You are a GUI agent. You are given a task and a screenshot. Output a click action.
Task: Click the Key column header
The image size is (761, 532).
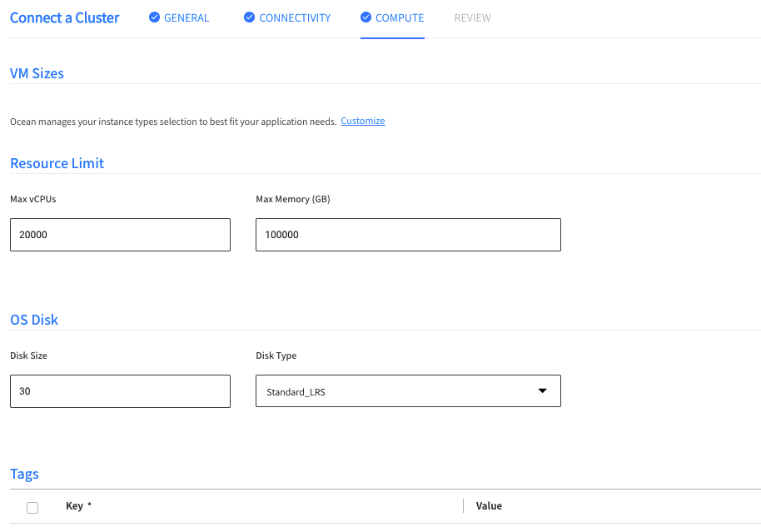pos(74,506)
